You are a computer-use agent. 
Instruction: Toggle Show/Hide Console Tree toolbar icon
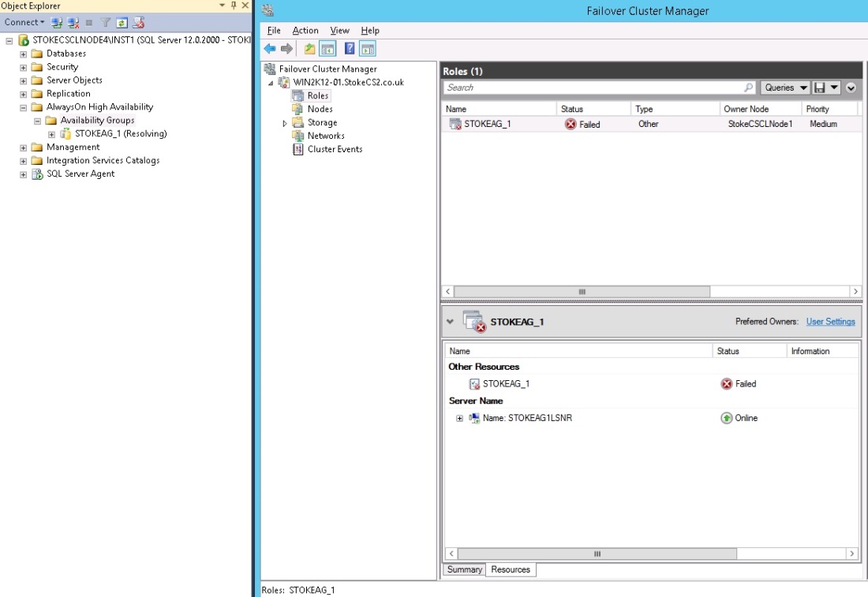(327, 49)
